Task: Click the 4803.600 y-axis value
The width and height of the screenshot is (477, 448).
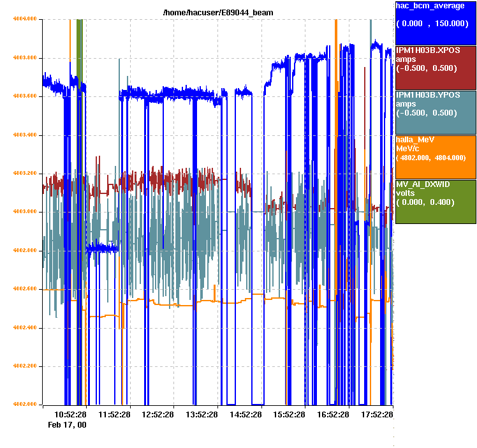Action: pos(26,96)
